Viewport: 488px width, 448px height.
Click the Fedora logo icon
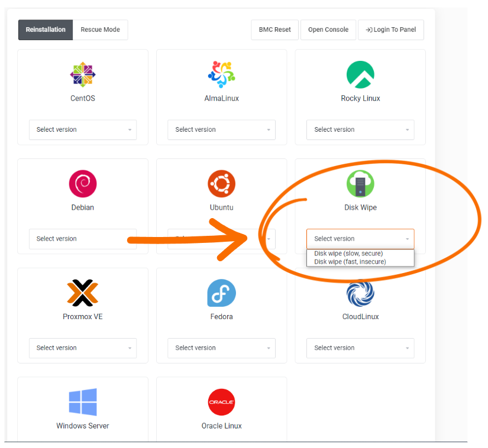tap(221, 293)
